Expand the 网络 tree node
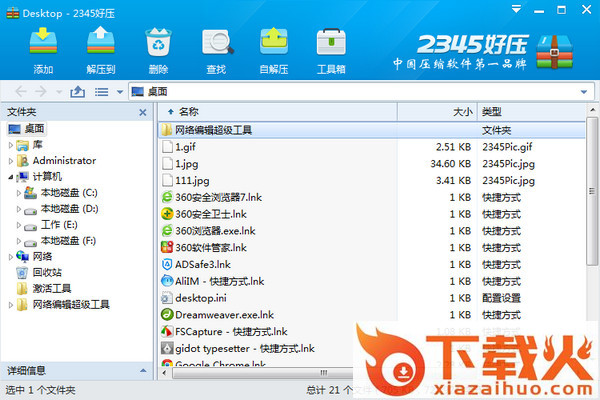The image size is (600, 400). [x=11, y=257]
